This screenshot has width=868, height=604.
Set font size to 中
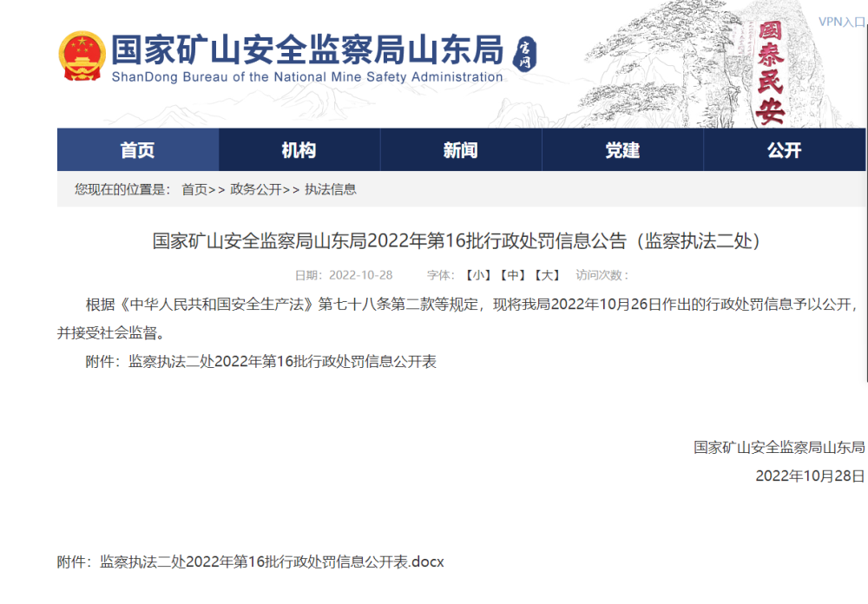coord(512,275)
